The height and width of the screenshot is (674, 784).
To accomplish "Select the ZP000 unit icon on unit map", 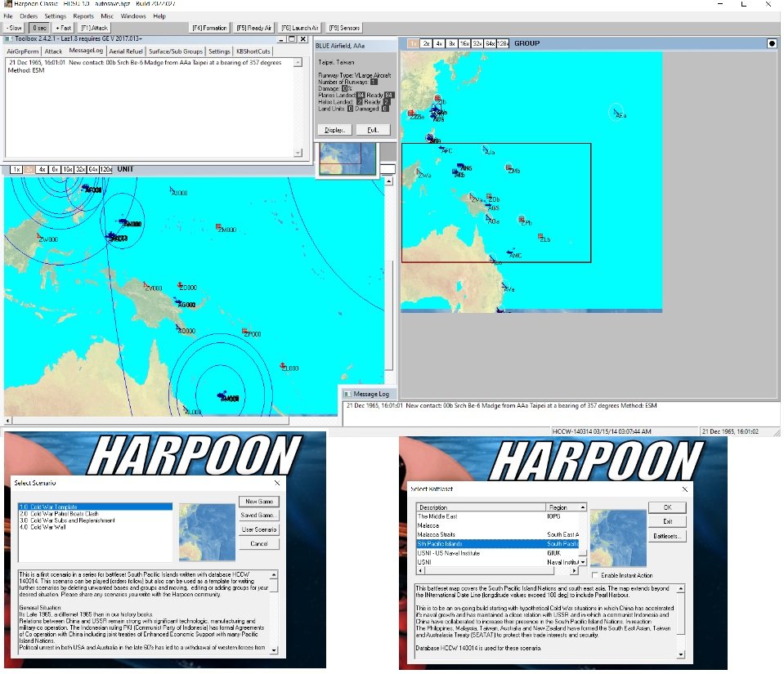I will point(245,331).
